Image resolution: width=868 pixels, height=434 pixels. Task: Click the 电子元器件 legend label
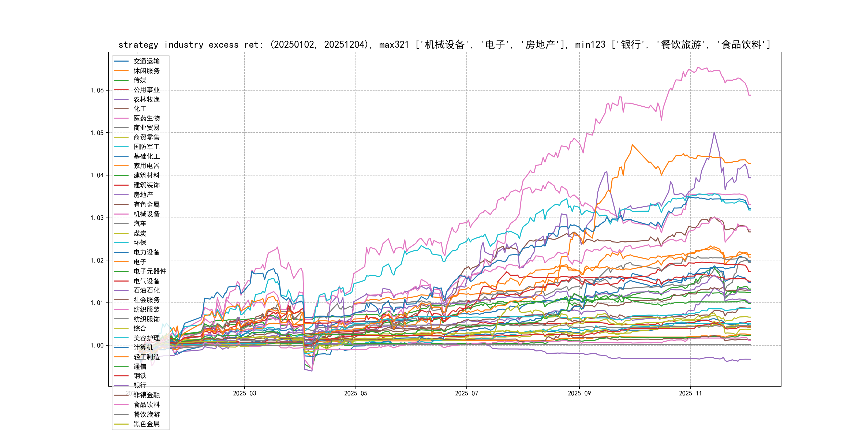149,271
